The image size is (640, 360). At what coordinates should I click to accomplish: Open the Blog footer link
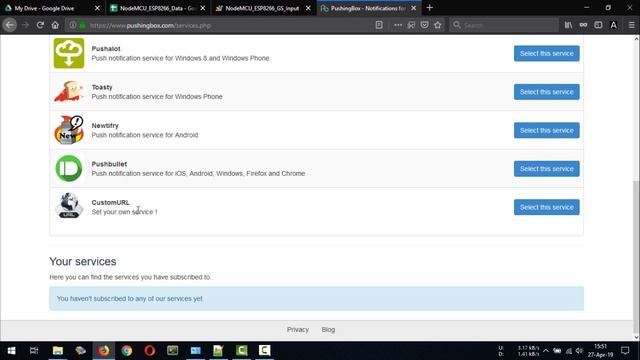[x=328, y=329]
